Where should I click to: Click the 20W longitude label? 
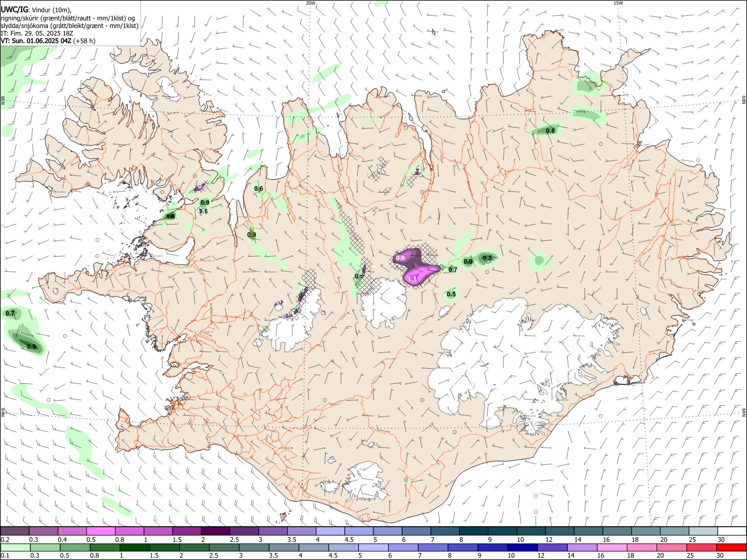310,3
